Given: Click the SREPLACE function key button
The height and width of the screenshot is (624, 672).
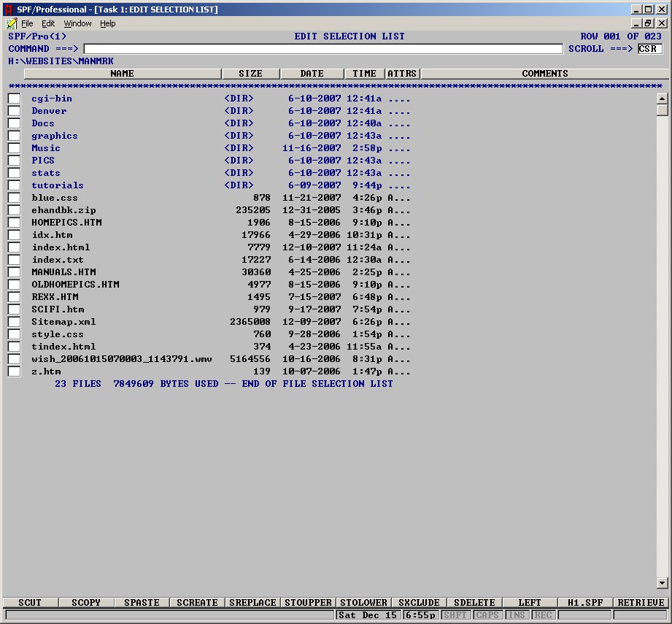Looking at the screenshot, I should [x=252, y=603].
